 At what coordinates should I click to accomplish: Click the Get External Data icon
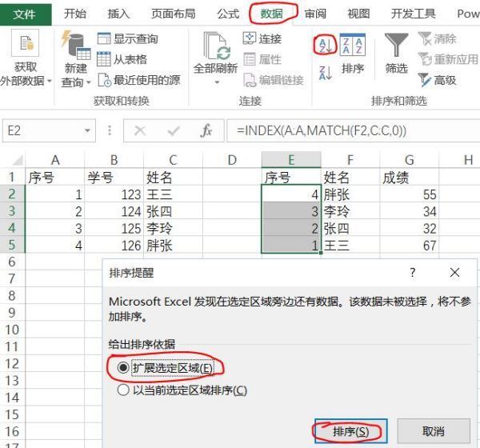(x=25, y=42)
